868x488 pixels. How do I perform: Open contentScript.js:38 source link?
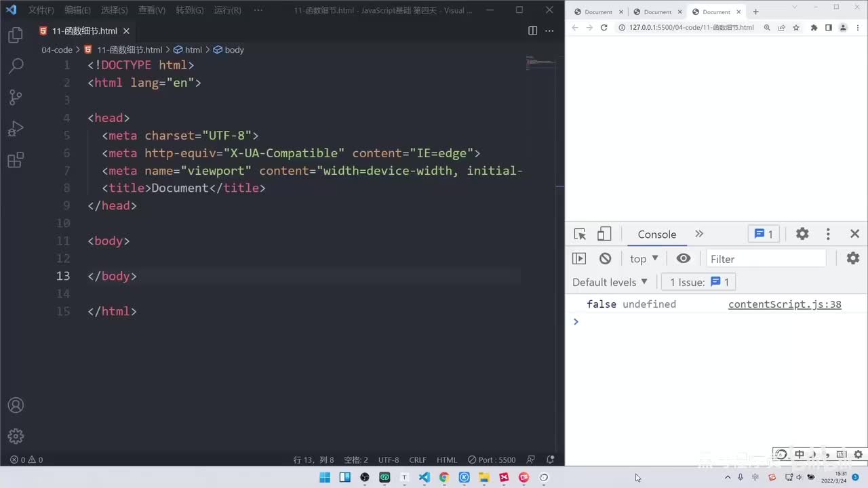[785, 304]
